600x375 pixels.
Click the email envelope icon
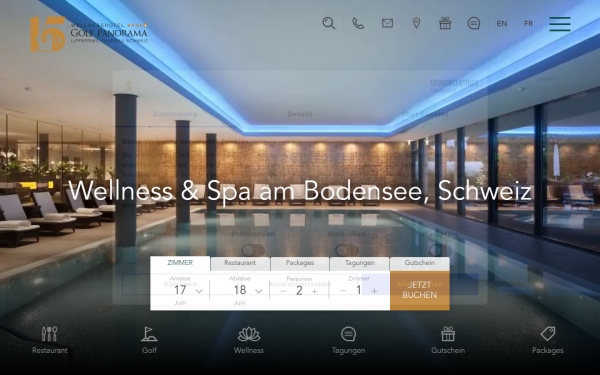tap(387, 23)
